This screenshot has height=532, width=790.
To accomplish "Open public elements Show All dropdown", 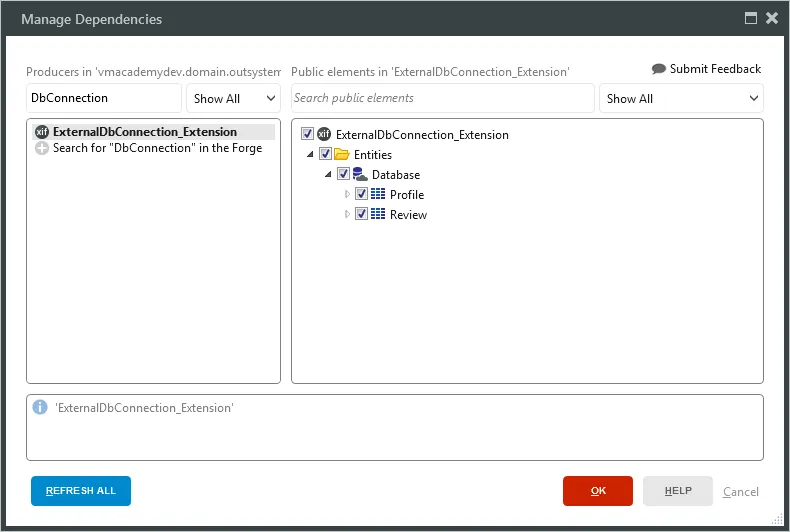I will pyautogui.click(x=681, y=99).
